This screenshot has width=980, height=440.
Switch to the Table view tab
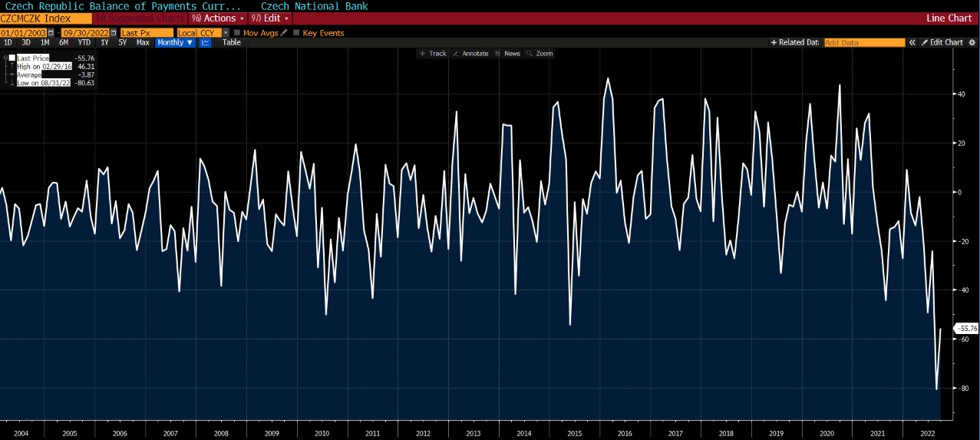[231, 43]
